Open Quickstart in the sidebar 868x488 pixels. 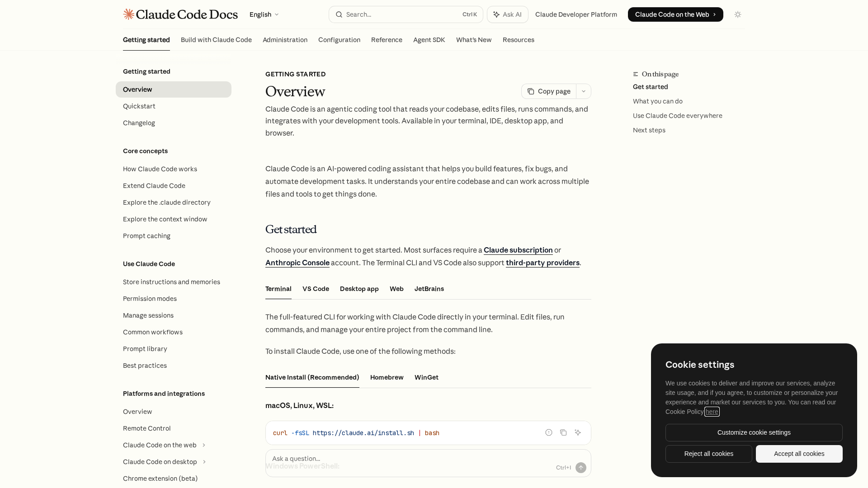tap(174, 106)
